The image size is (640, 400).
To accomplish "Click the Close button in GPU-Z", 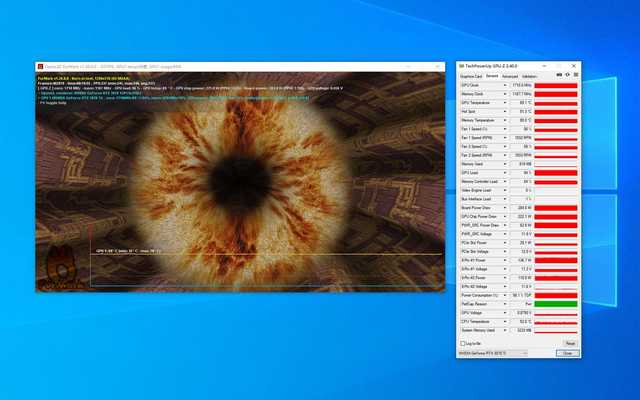I will [x=568, y=353].
